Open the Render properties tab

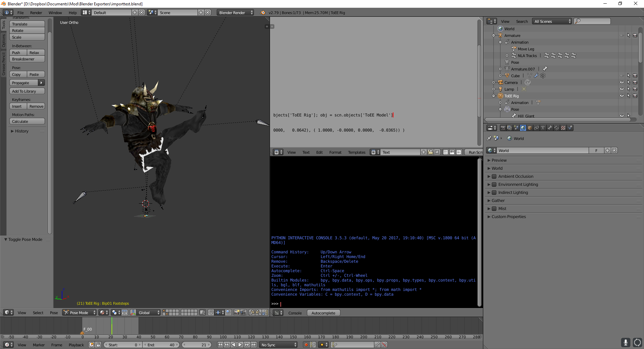(503, 128)
